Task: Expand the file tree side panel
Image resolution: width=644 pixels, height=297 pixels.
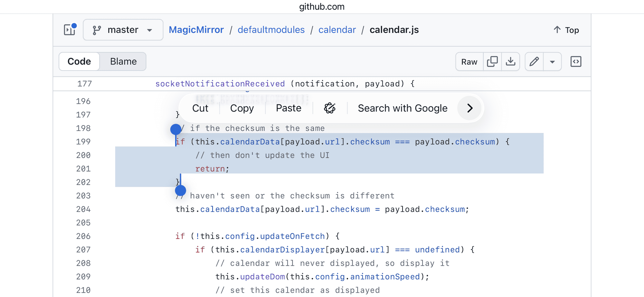Action: click(x=70, y=30)
